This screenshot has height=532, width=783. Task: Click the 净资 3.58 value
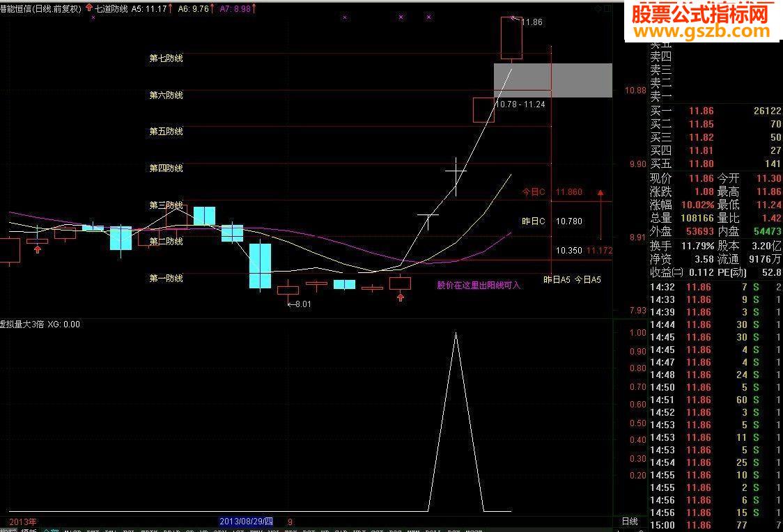[x=704, y=260]
